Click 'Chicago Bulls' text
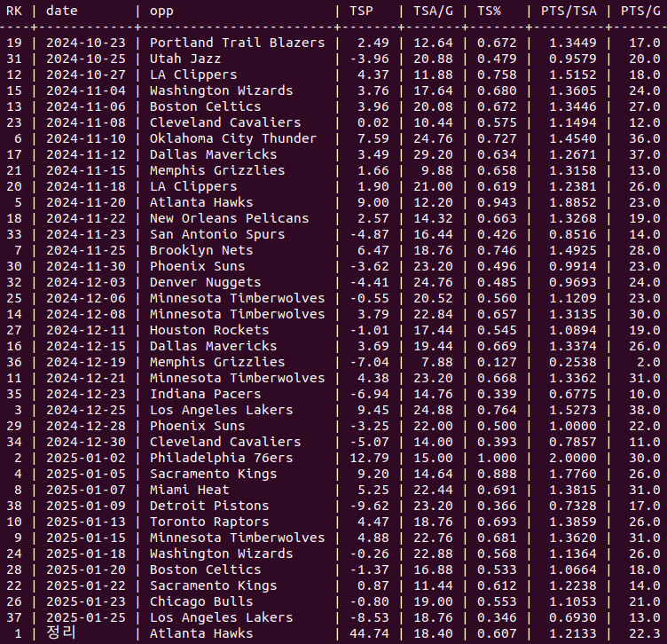This screenshot has height=644, width=667. [x=201, y=601]
